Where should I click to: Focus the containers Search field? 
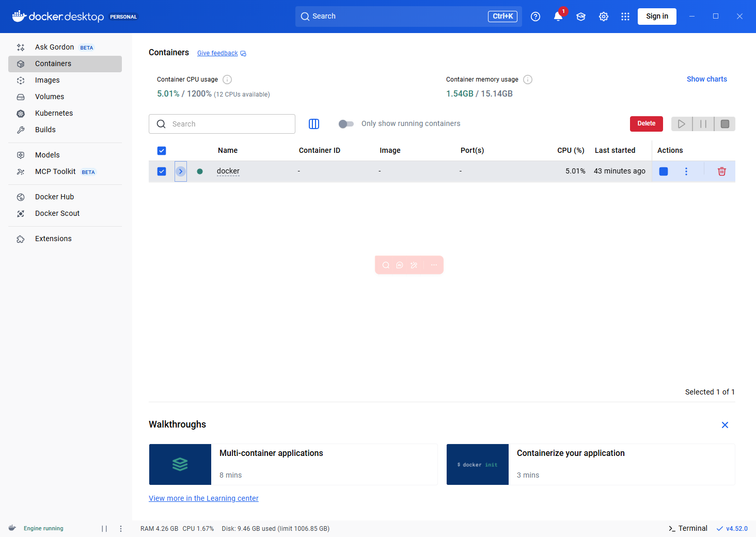coord(222,124)
